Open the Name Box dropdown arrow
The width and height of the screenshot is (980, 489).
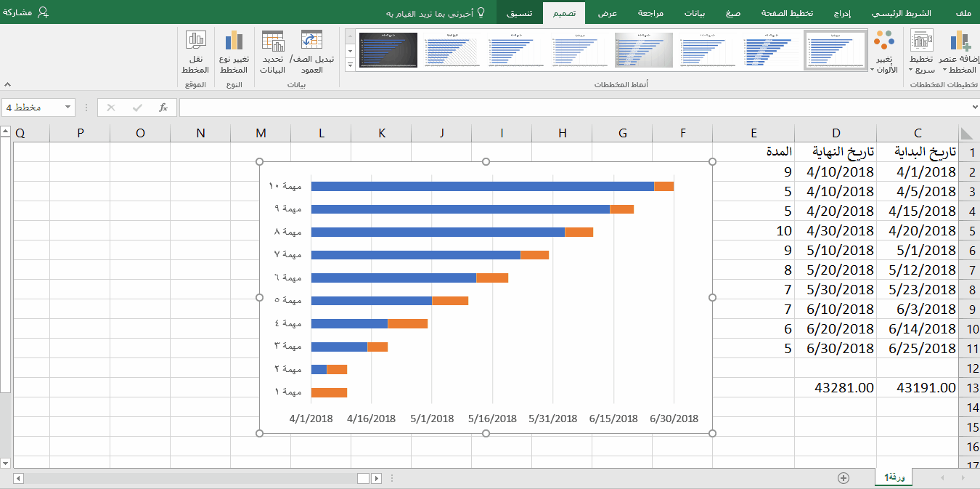tap(68, 108)
